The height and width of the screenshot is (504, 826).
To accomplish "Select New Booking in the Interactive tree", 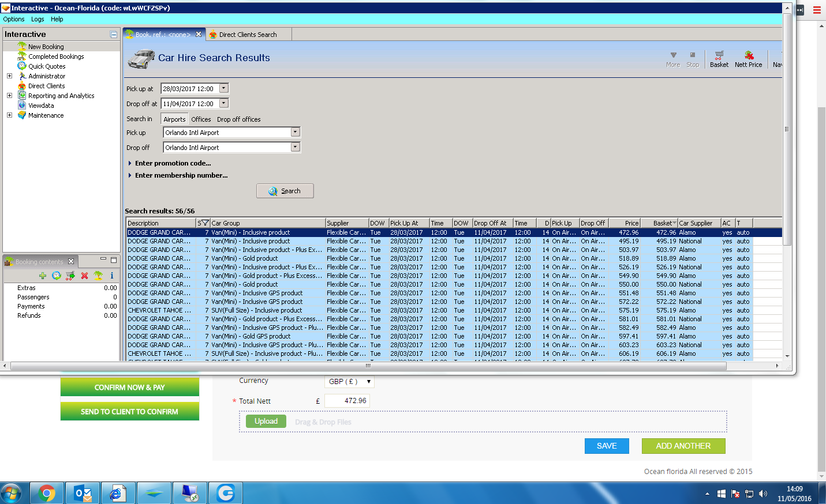I will pyautogui.click(x=46, y=47).
